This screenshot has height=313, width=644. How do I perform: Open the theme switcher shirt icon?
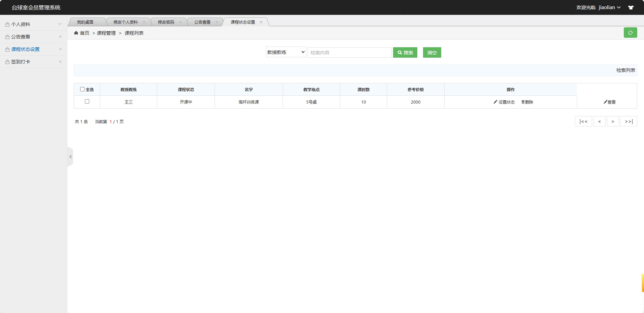coord(631,7)
